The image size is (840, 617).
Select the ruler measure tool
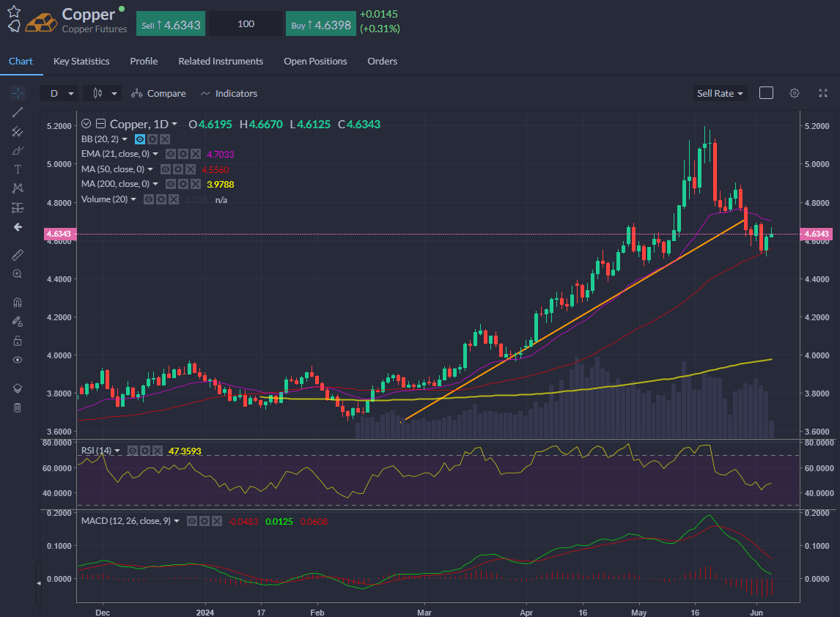pyautogui.click(x=18, y=255)
